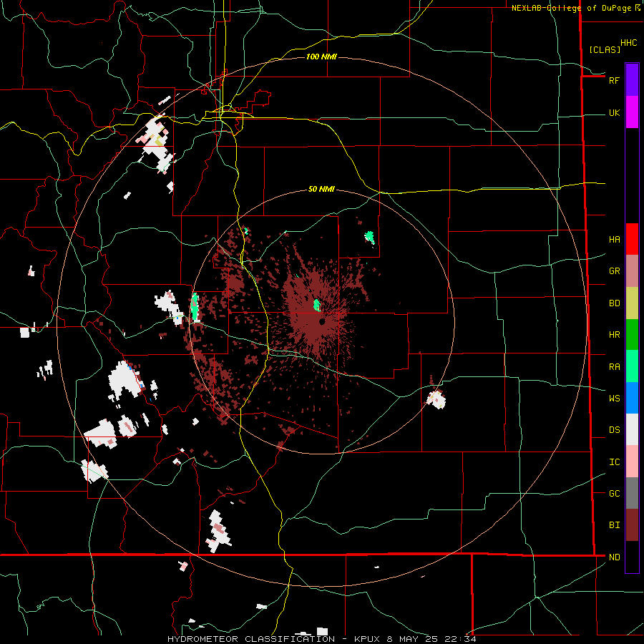Click the RF legend label

pos(614,80)
